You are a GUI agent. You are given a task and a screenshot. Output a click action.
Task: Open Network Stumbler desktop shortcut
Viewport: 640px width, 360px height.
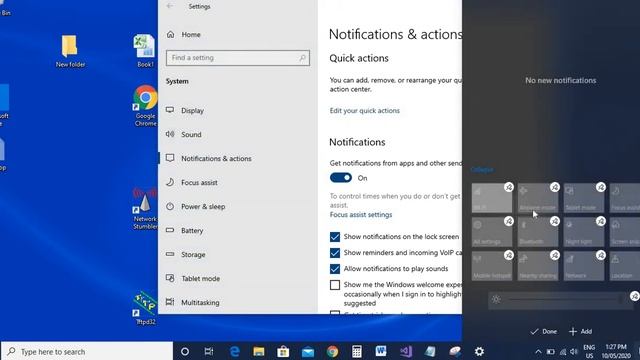click(145, 209)
